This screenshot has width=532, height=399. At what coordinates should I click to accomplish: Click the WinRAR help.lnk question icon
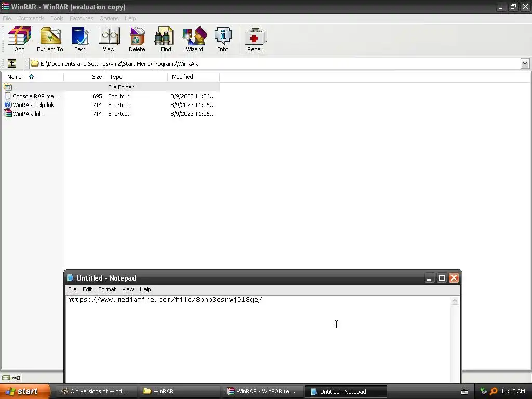pos(8,105)
